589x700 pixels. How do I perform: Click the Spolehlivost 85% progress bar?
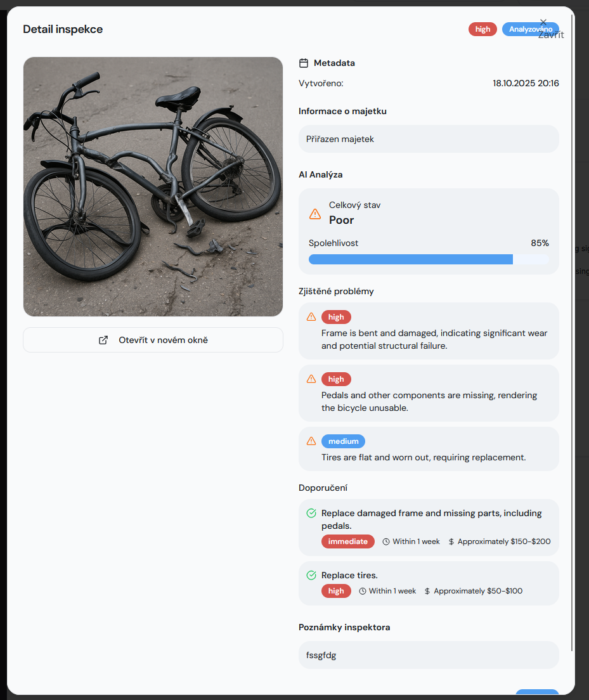pyautogui.click(x=429, y=259)
